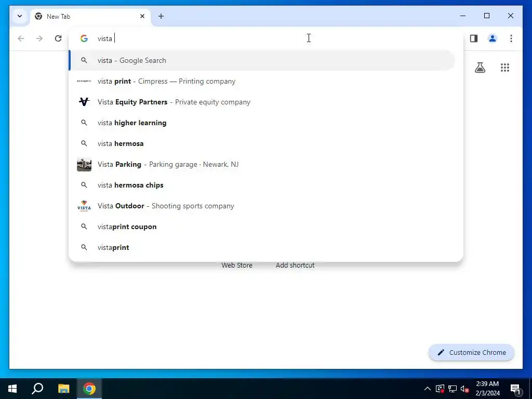
Task: Open the profile avatar menu
Action: [493, 38]
